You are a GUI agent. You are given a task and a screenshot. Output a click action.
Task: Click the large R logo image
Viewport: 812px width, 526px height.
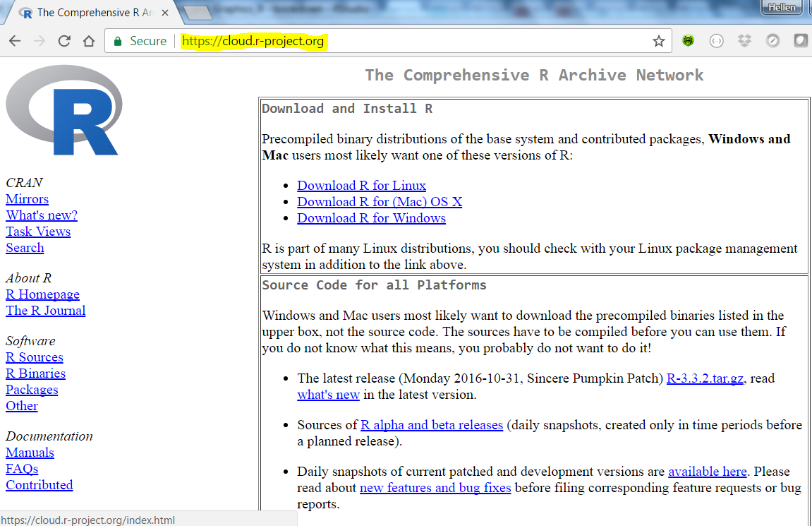pos(64,110)
